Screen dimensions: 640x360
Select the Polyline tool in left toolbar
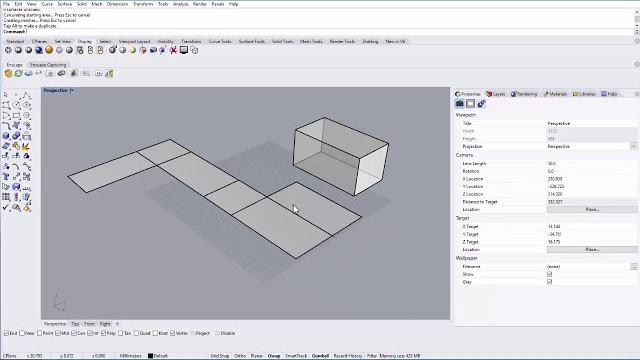(x=27, y=95)
